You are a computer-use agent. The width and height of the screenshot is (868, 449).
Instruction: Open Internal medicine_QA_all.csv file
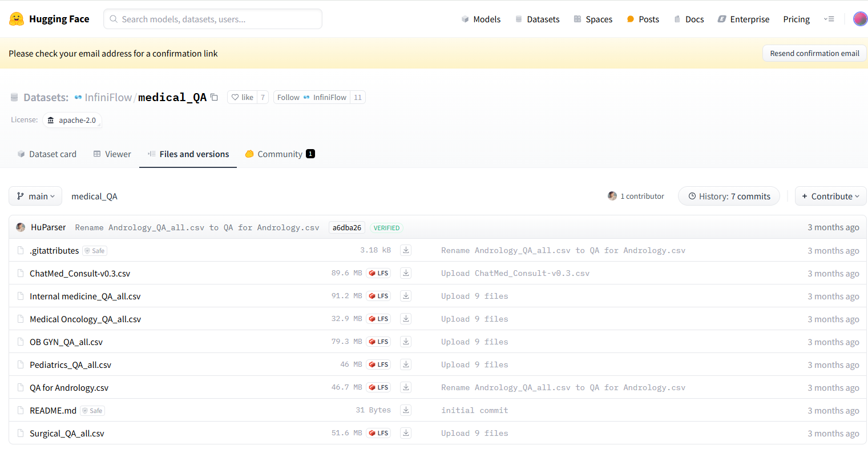pyautogui.click(x=85, y=296)
